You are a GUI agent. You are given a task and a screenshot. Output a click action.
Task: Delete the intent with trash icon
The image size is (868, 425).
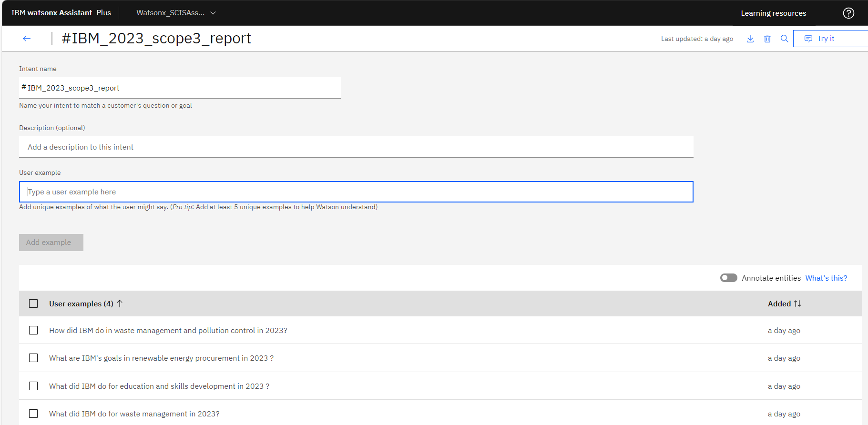(767, 39)
